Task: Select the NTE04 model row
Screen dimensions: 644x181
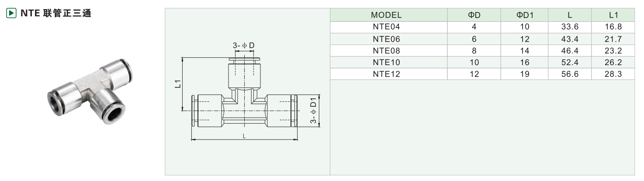Action: (x=386, y=27)
